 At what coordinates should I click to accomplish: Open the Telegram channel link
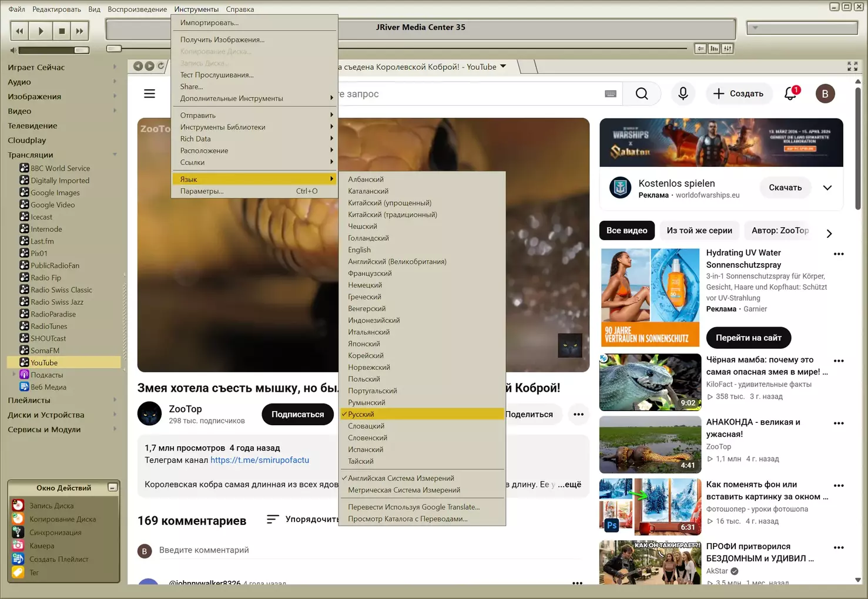pyautogui.click(x=260, y=460)
